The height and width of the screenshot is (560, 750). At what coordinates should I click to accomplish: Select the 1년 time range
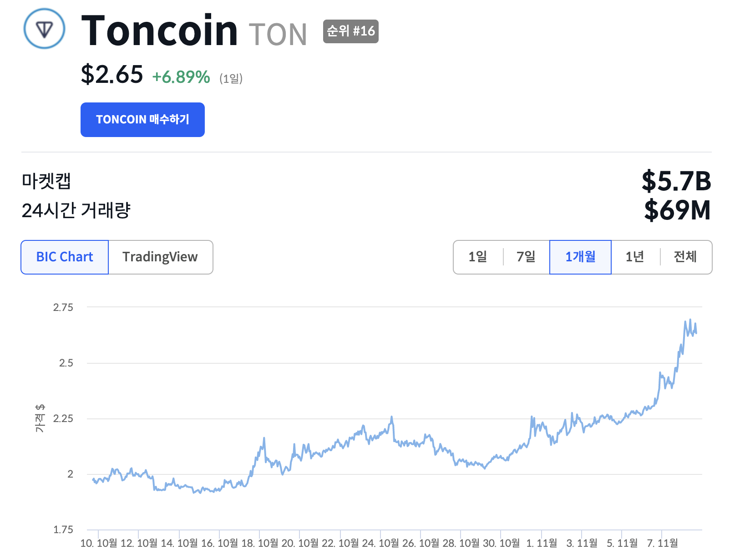point(635,257)
